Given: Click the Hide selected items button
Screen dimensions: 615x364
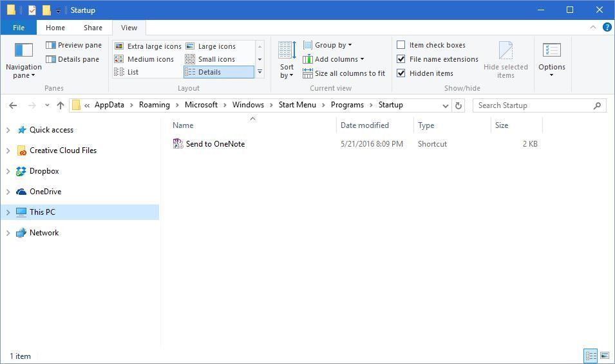Looking at the screenshot, I should tap(506, 60).
